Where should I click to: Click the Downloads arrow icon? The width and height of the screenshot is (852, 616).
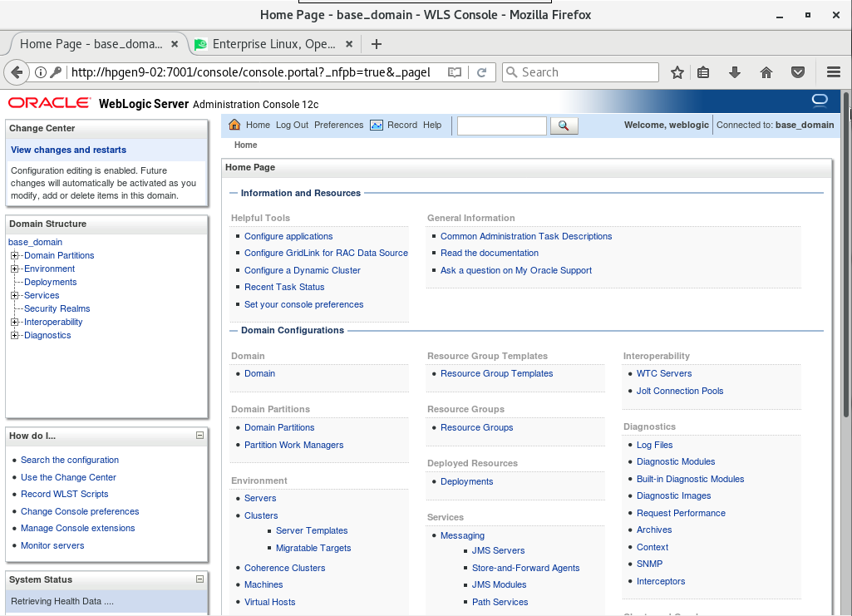coord(735,72)
